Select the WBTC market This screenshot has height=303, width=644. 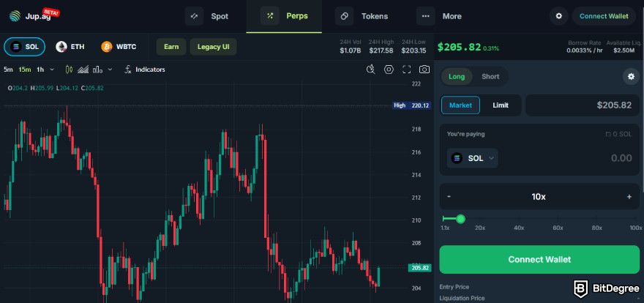coord(119,47)
